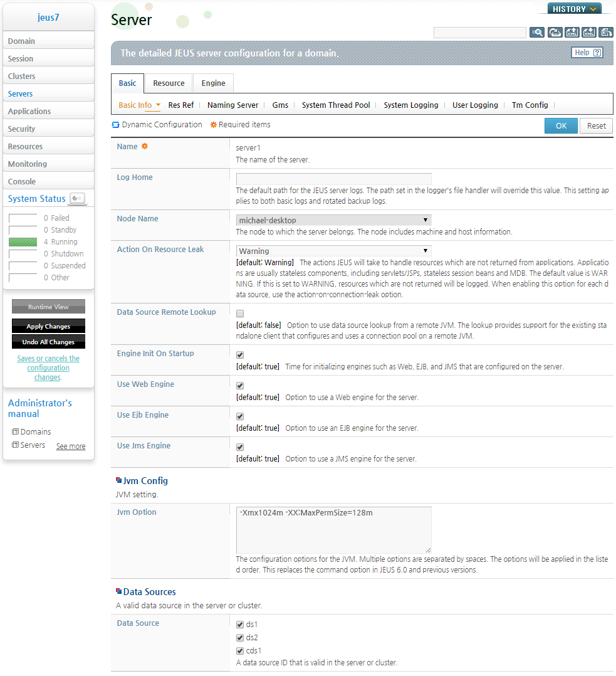Click the Domains manual link
Screen dimensions: 616x676
pos(35,431)
